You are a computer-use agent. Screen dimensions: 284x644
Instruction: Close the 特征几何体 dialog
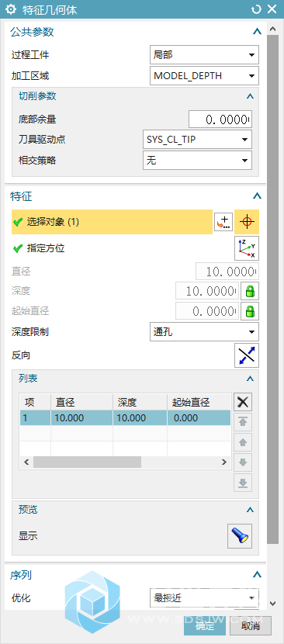272,9
